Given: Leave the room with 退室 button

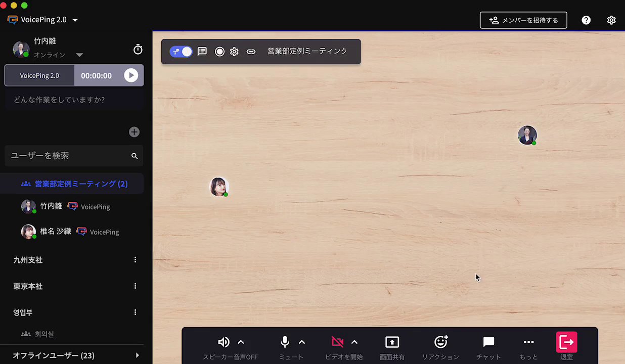Looking at the screenshot, I should click(566, 342).
